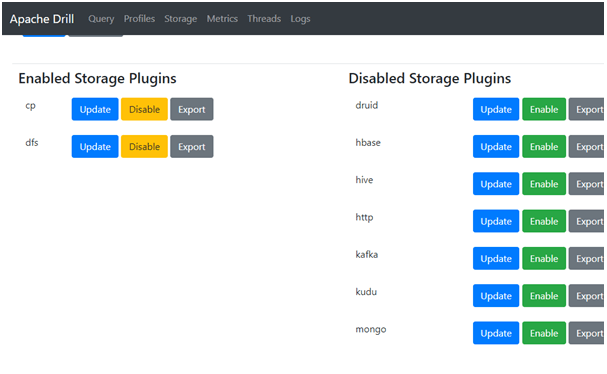607x374 pixels.
Task: Update the hbase plugin
Action: click(x=496, y=146)
